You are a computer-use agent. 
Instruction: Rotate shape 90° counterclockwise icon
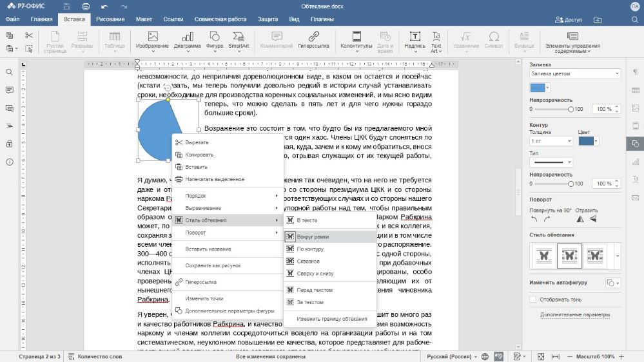(x=534, y=220)
